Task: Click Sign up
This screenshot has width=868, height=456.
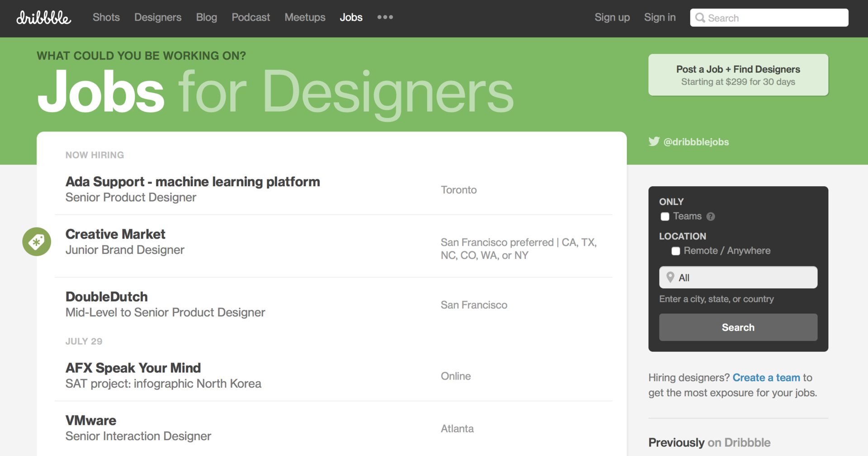Action: coord(612,17)
